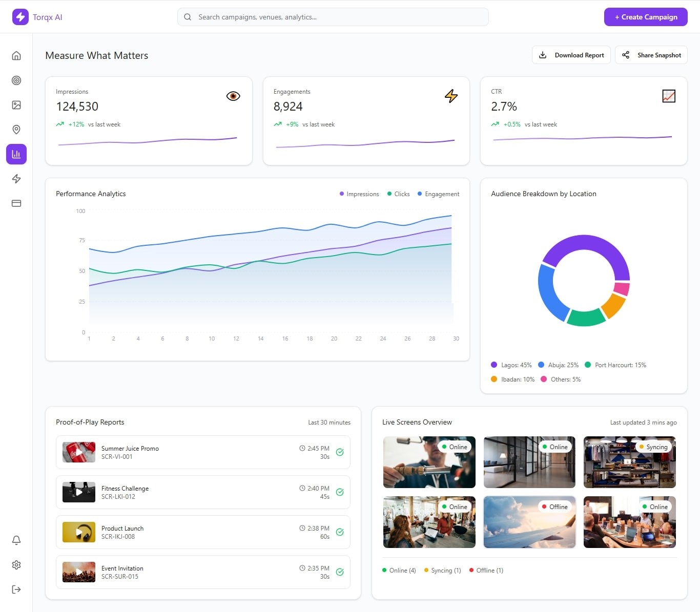The width and height of the screenshot is (700, 612).
Task: Open the target campaigns sidebar icon
Action: coord(16,80)
